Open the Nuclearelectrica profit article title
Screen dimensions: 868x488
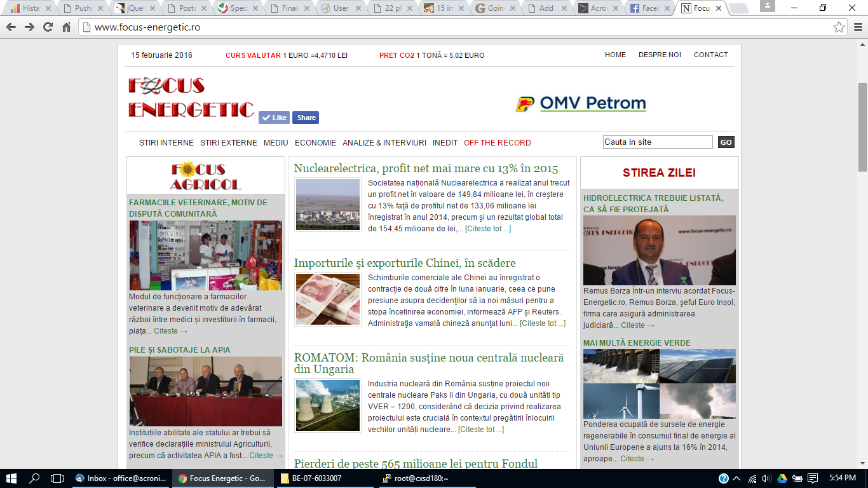426,168
